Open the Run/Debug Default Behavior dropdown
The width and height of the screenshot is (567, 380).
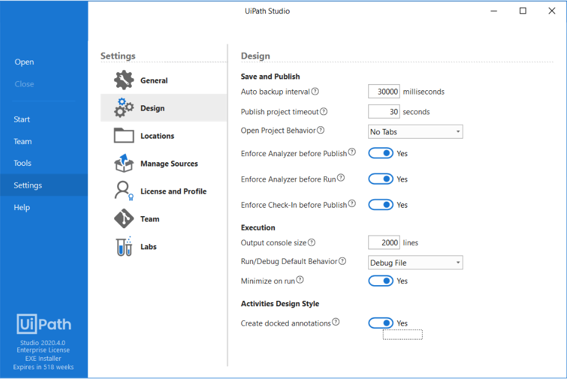coord(415,263)
